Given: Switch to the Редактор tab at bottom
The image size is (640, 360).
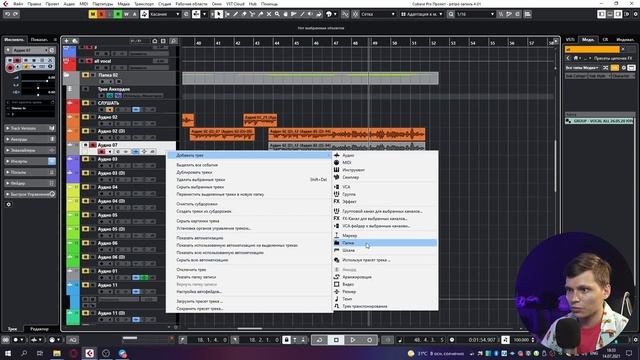Looking at the screenshot, I should pos(40,329).
